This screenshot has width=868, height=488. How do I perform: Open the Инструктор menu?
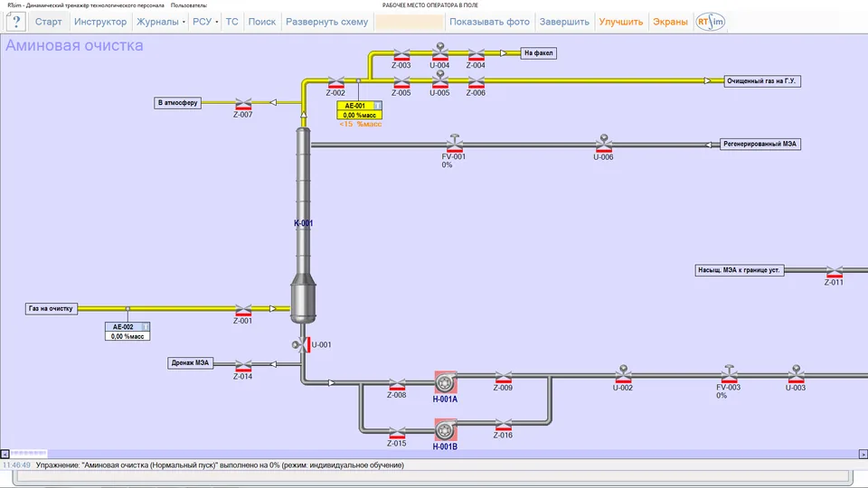click(x=100, y=22)
